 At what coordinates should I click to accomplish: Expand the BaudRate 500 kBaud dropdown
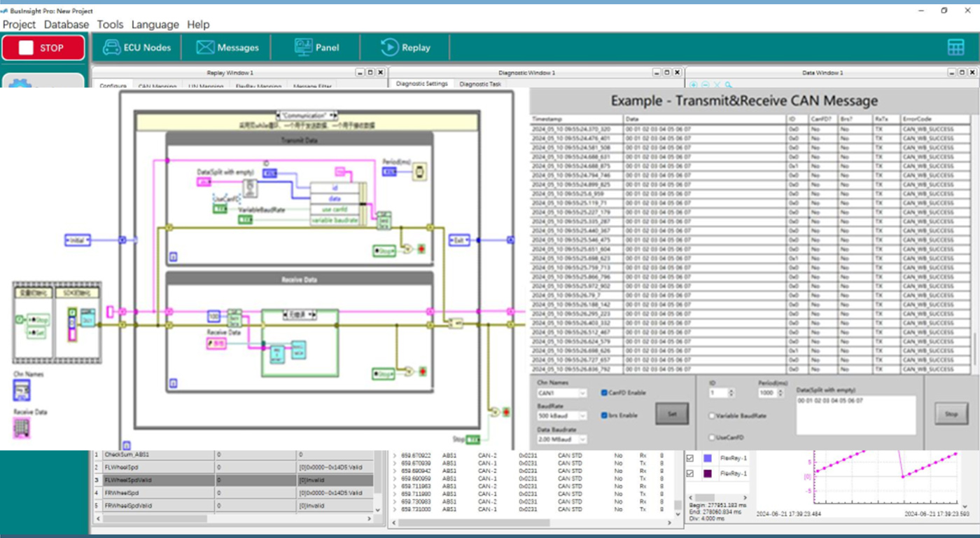point(561,416)
